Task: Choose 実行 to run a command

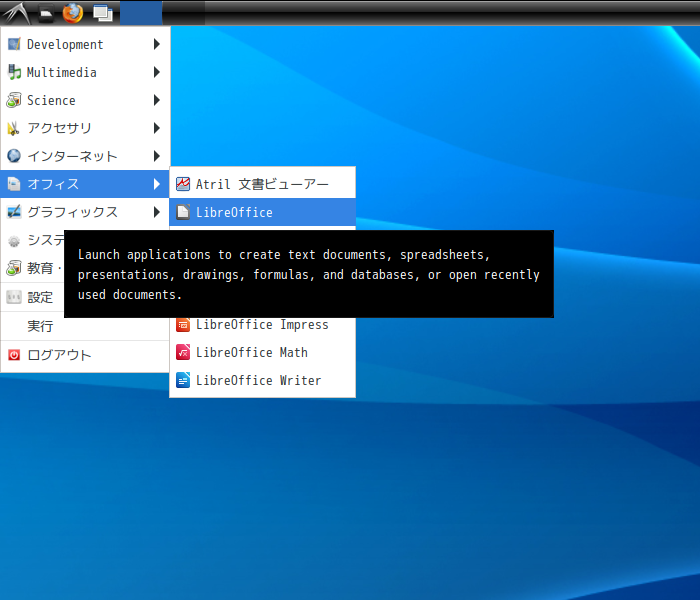Action: (x=85, y=326)
